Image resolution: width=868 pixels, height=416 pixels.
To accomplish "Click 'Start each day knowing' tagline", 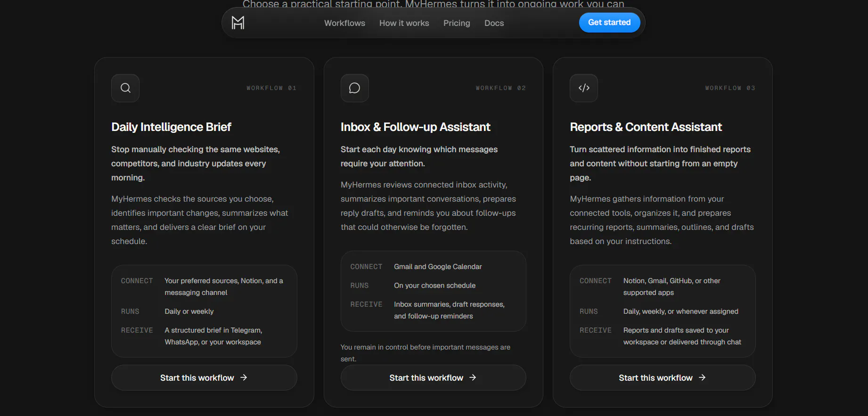I will [419, 156].
